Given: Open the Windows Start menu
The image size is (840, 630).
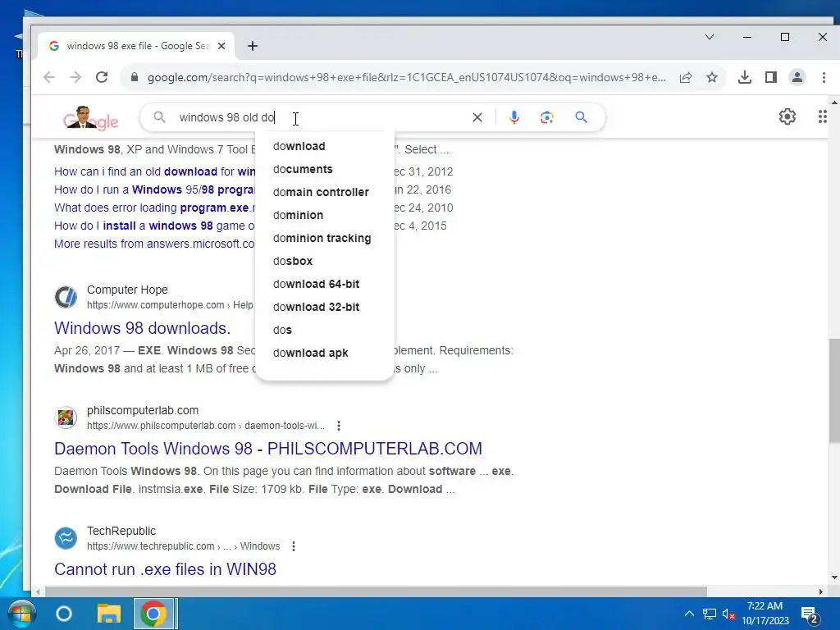Looking at the screenshot, I should pos(21,614).
